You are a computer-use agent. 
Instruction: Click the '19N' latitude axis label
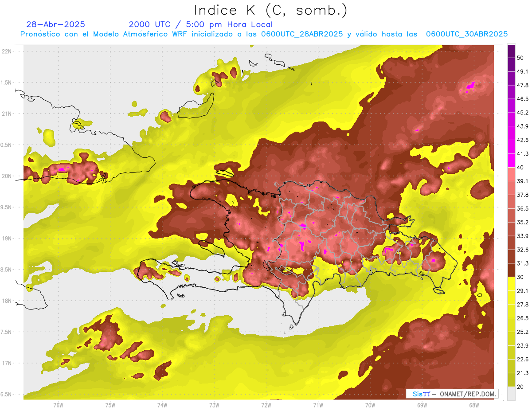tap(7, 239)
